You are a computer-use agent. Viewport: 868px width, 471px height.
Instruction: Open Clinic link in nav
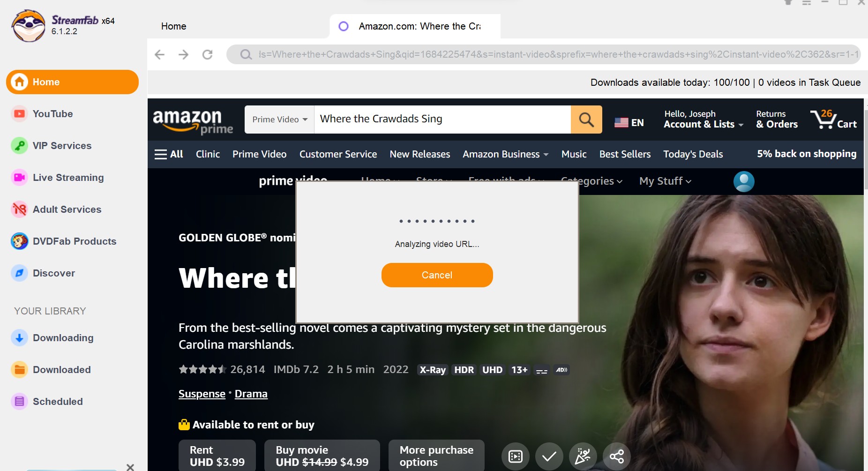pyautogui.click(x=208, y=154)
